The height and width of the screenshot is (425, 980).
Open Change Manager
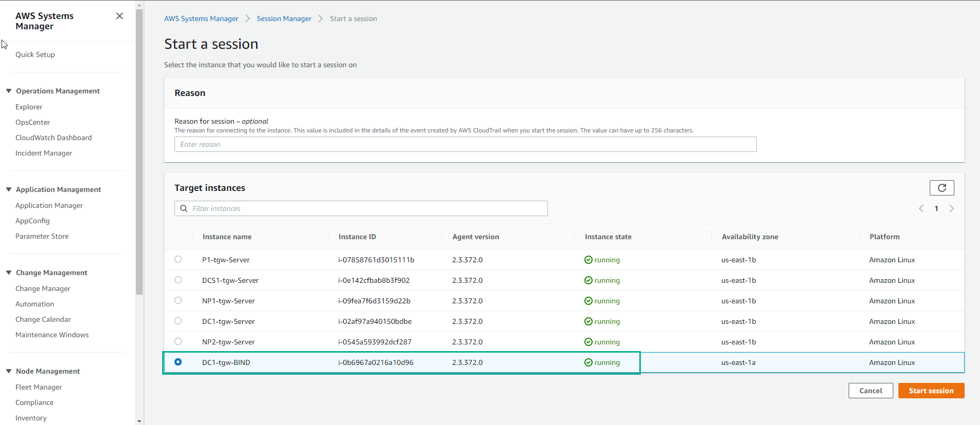(x=43, y=288)
